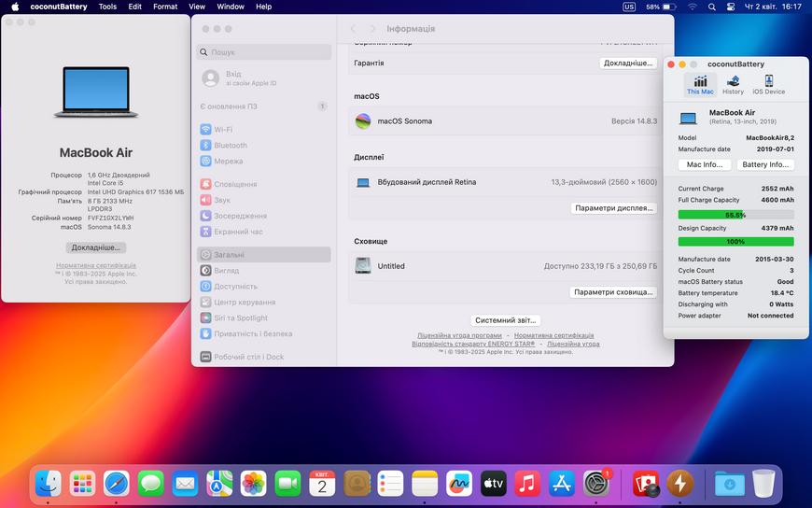Open Maps from the Dock
This screenshot has width=812, height=508.
click(x=219, y=484)
